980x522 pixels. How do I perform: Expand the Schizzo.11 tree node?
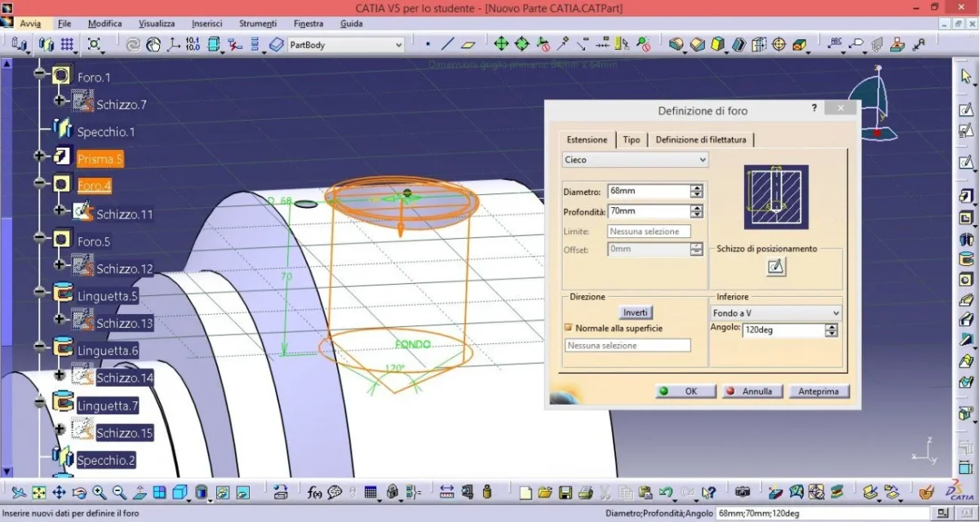point(59,210)
